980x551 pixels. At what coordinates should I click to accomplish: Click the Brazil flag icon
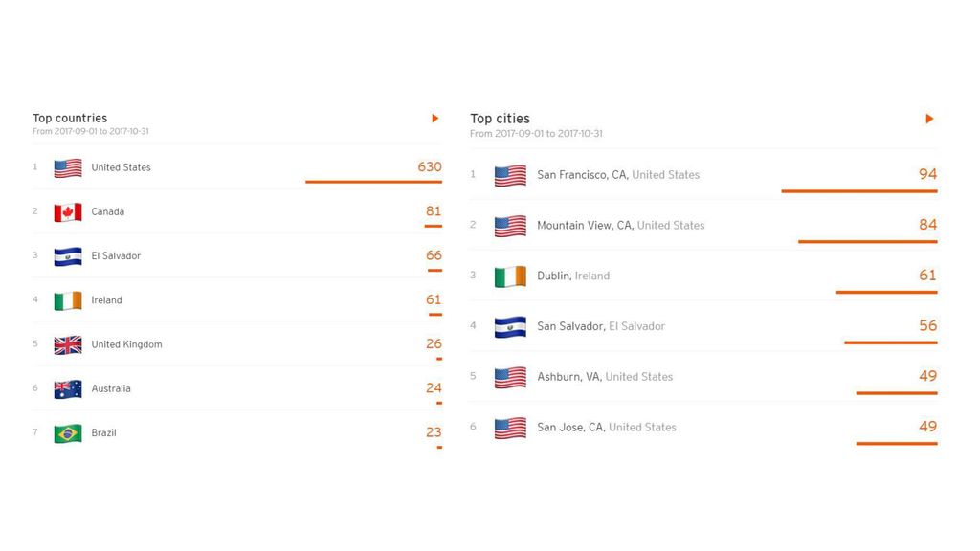pyautogui.click(x=68, y=433)
